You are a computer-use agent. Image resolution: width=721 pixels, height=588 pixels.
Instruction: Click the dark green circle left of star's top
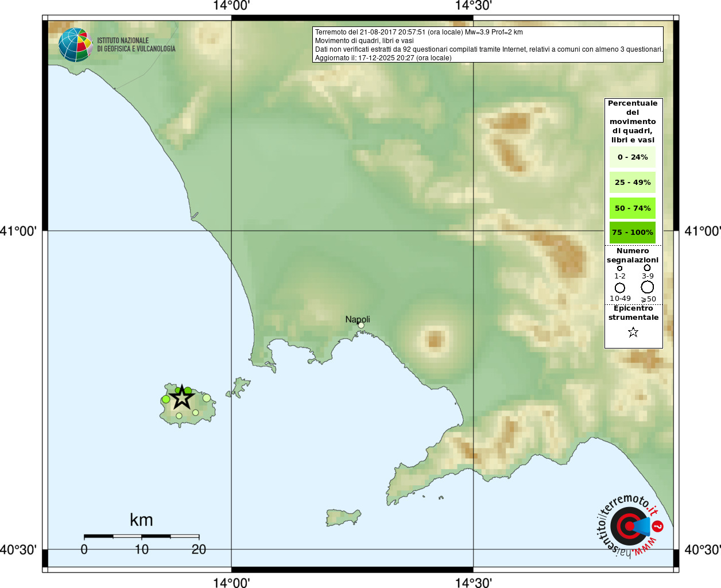click(x=178, y=390)
